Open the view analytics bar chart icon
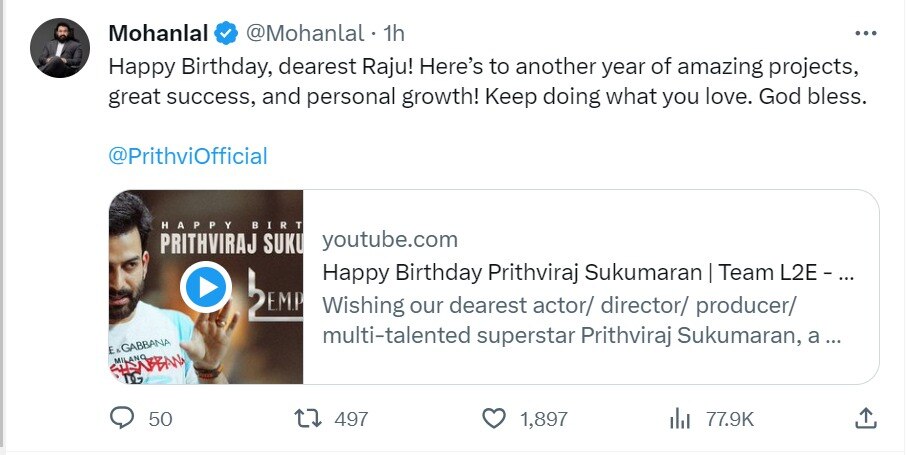Image resolution: width=906 pixels, height=455 pixels. pyautogui.click(x=680, y=418)
